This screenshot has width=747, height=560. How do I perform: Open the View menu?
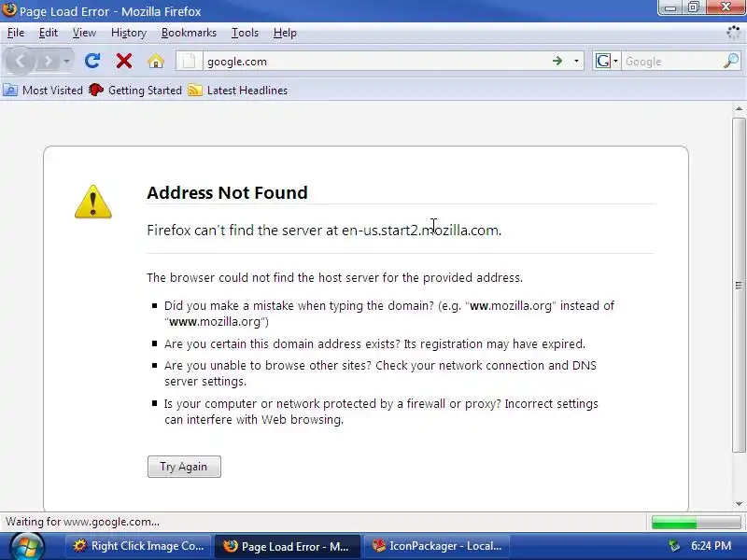[x=84, y=33]
